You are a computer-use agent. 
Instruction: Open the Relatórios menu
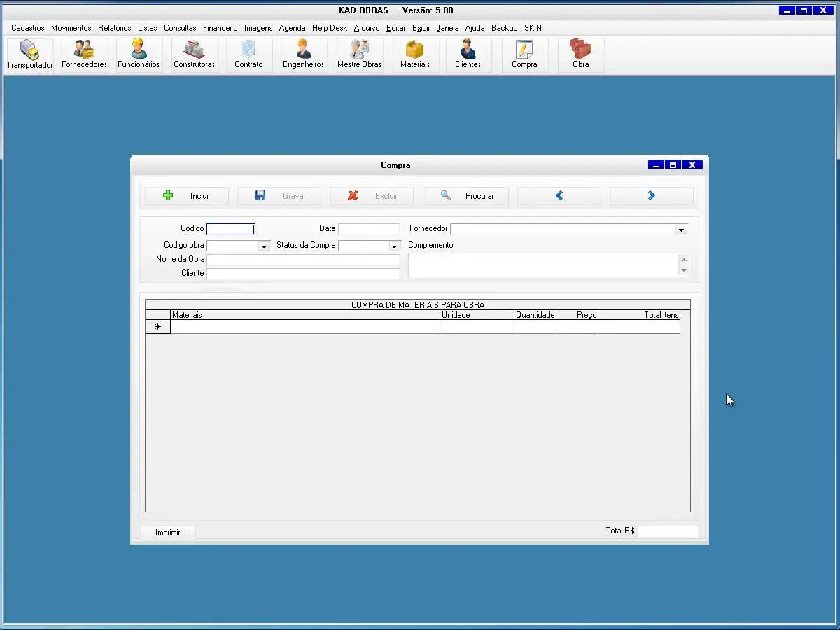[114, 28]
